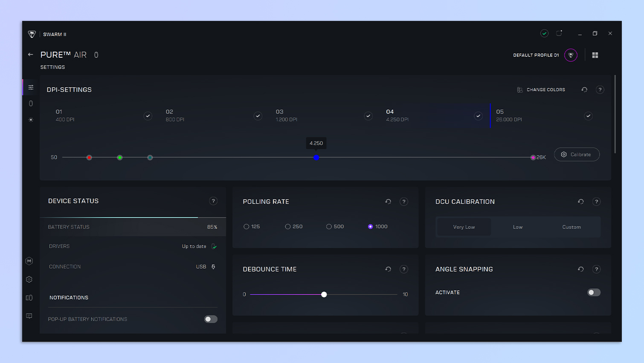This screenshot has height=363, width=644.
Task: Enable the Angle Snapping Activate switch
Action: coord(594,293)
